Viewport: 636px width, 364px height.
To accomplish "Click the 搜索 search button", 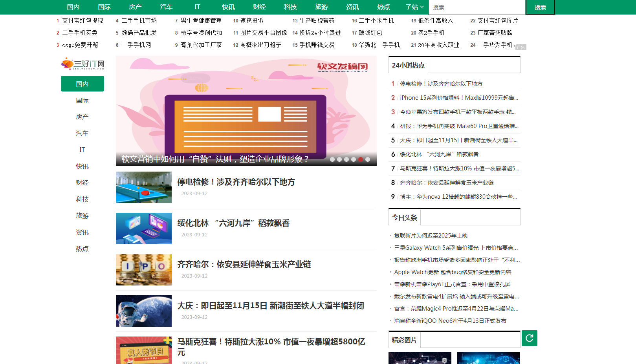I will pyautogui.click(x=540, y=7).
